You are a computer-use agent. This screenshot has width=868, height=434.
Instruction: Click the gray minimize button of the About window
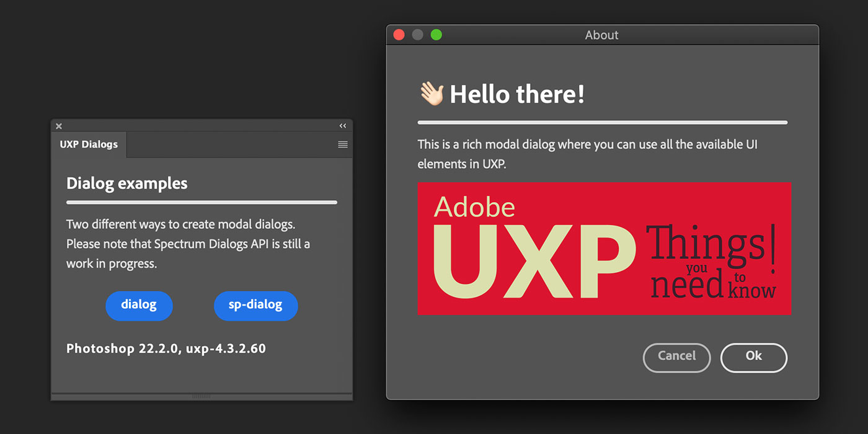tap(418, 35)
